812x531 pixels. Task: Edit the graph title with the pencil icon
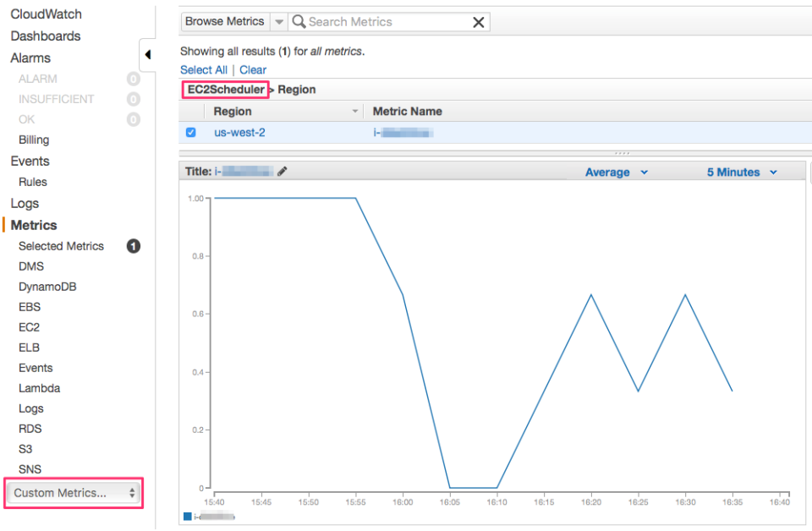coord(282,171)
